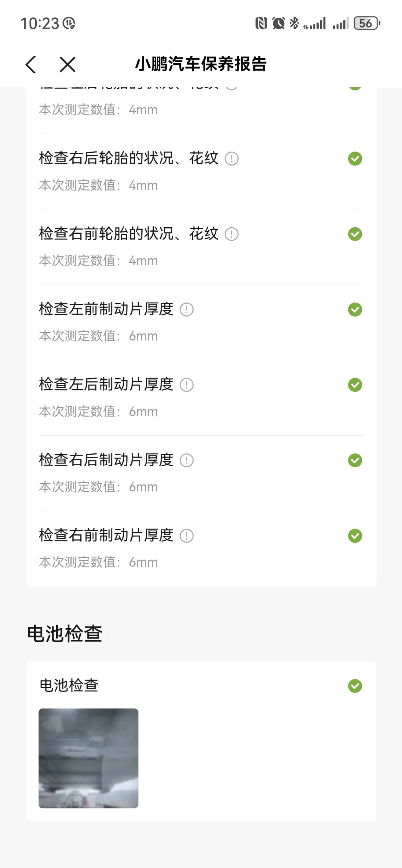Open info icon for right front tire check
Screen dimensions: 402x868
(x=231, y=234)
